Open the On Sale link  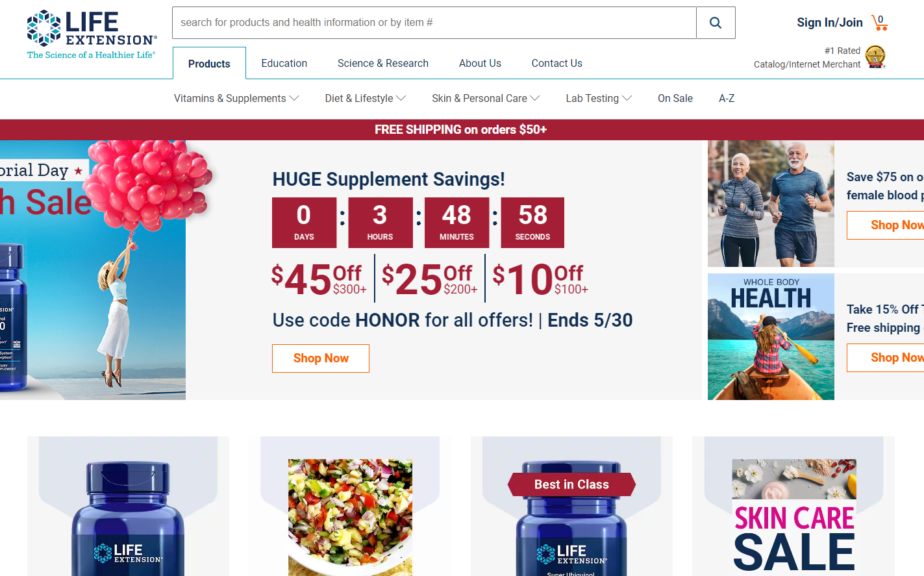tap(675, 99)
